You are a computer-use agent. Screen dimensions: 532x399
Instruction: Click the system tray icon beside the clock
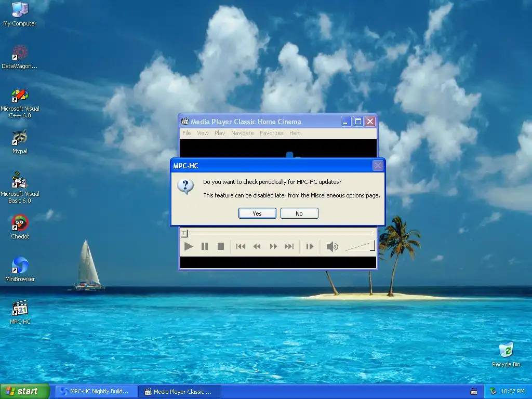[493, 392]
